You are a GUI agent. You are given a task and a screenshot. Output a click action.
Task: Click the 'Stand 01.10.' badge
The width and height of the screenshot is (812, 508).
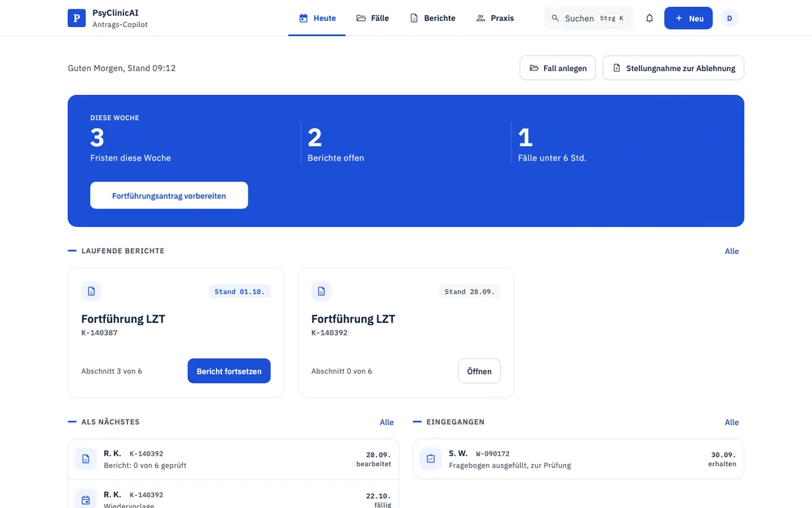[240, 291]
